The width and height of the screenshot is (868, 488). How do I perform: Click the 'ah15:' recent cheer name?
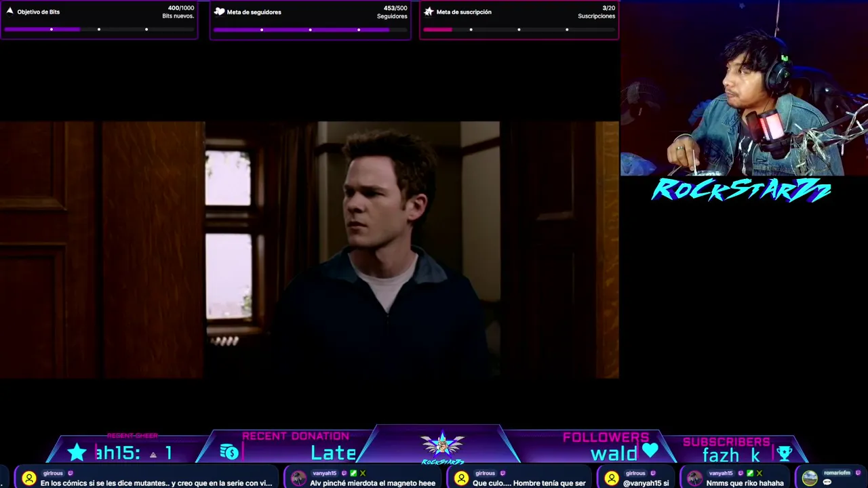tap(118, 453)
